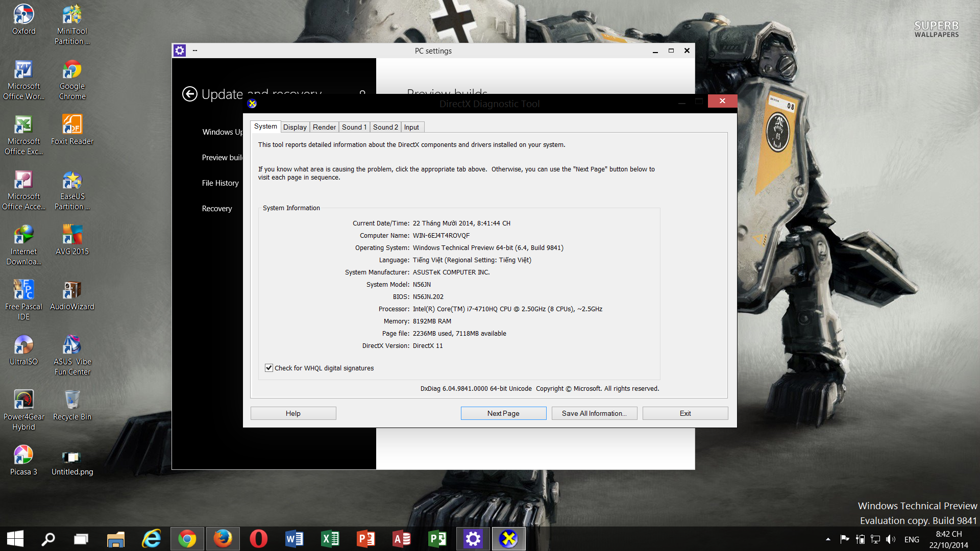Open PC settings app options ellipsis
980x551 pixels.
pos(194,51)
